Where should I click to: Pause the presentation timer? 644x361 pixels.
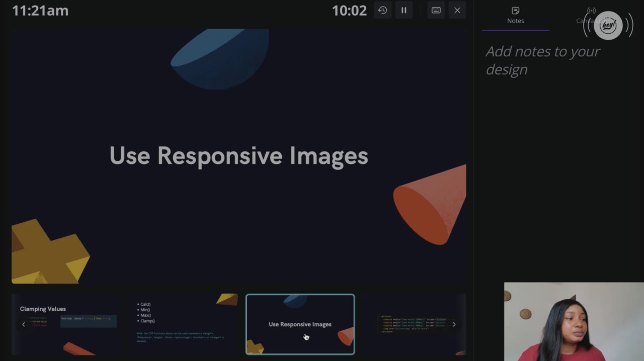404,10
